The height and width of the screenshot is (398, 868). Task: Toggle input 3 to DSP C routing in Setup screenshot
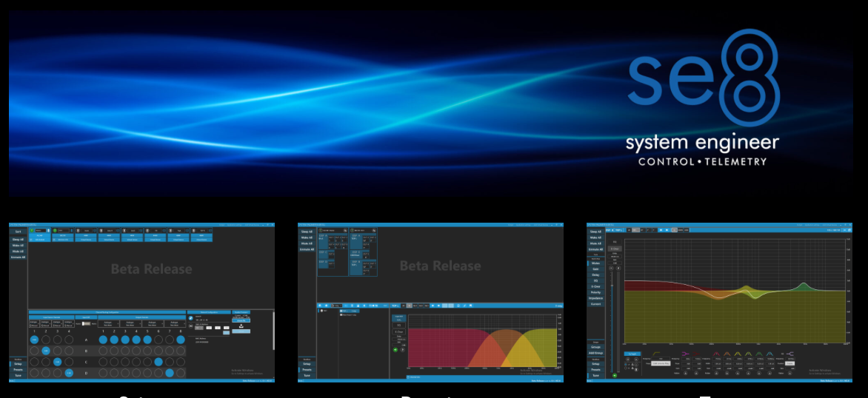click(x=58, y=362)
